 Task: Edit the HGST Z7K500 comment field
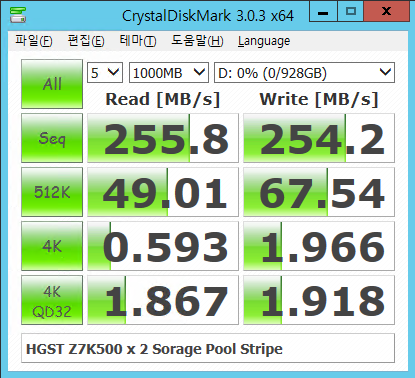click(208, 348)
